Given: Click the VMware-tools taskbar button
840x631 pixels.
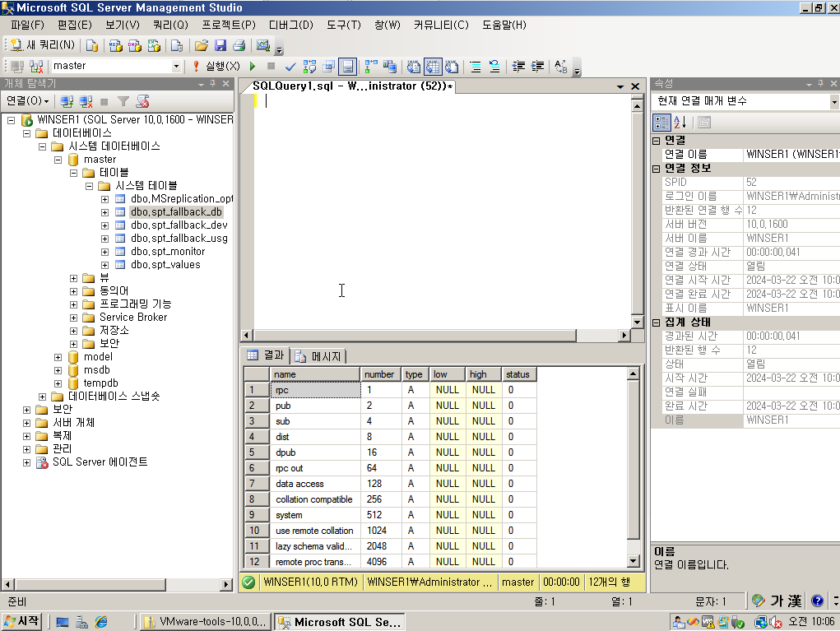Looking at the screenshot, I should (x=207, y=622).
